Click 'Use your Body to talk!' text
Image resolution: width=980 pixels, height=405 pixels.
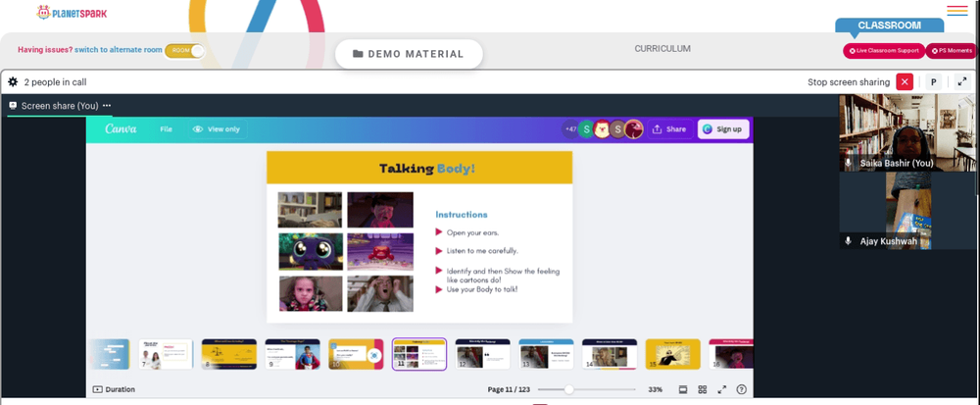pos(482,289)
